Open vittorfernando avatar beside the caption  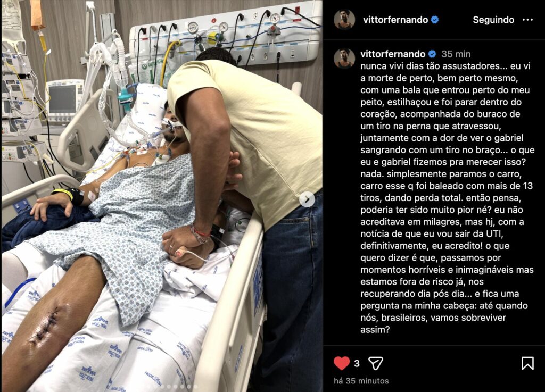344,59
